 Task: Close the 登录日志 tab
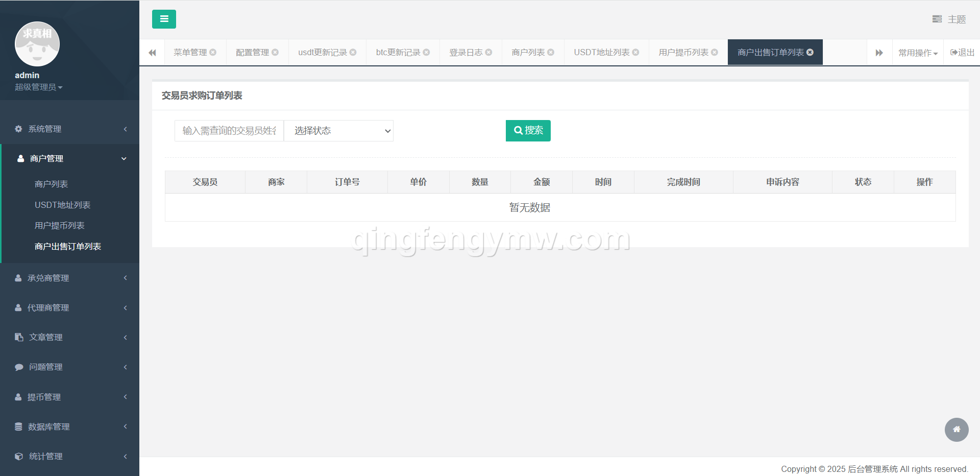tap(488, 52)
